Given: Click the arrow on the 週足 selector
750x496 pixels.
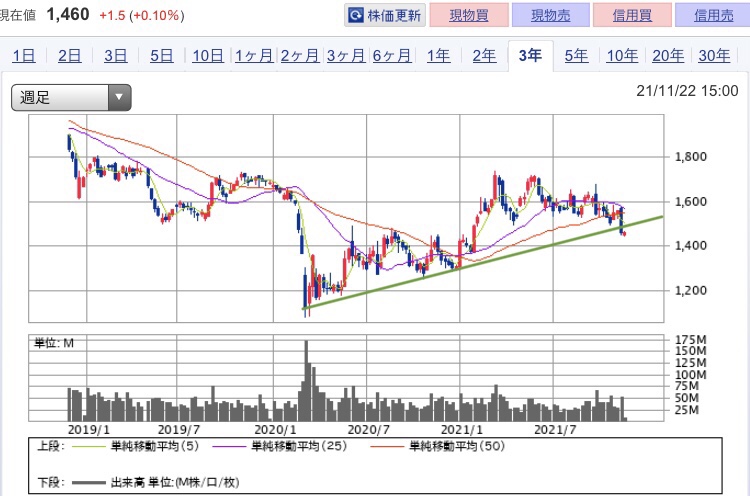Looking at the screenshot, I should [x=120, y=98].
